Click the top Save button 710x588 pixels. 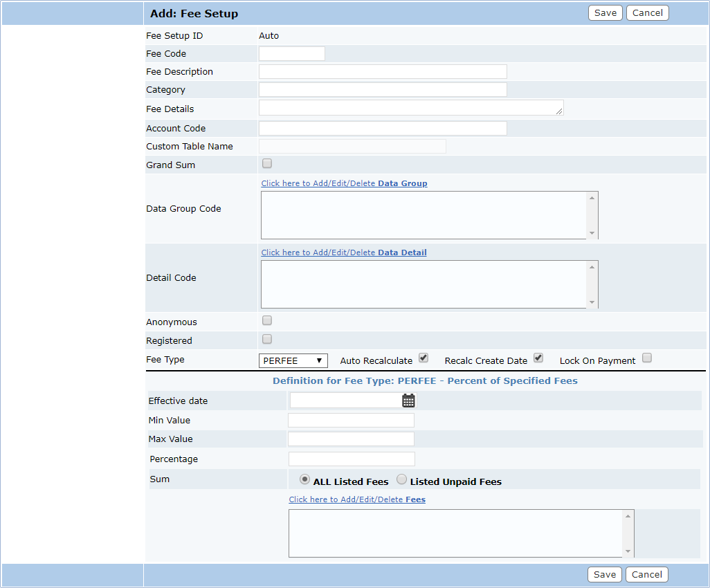[x=605, y=13]
